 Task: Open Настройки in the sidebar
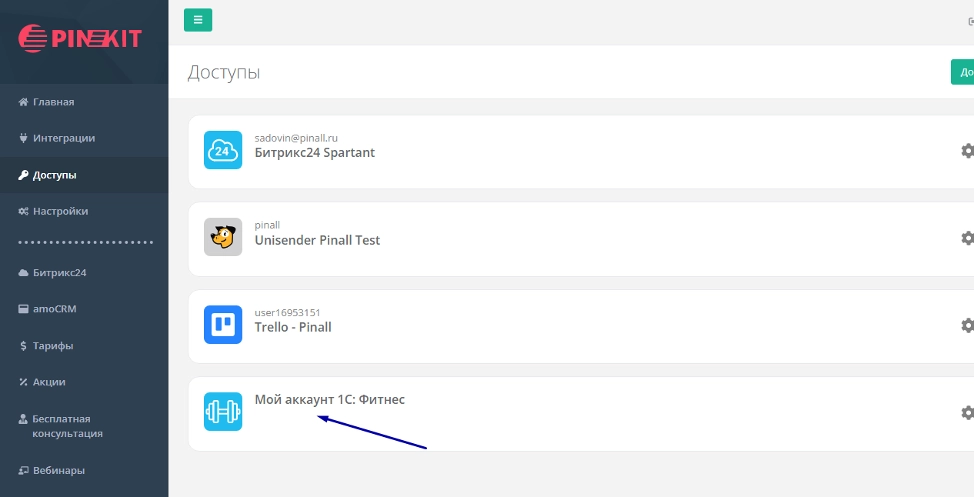[x=60, y=211]
